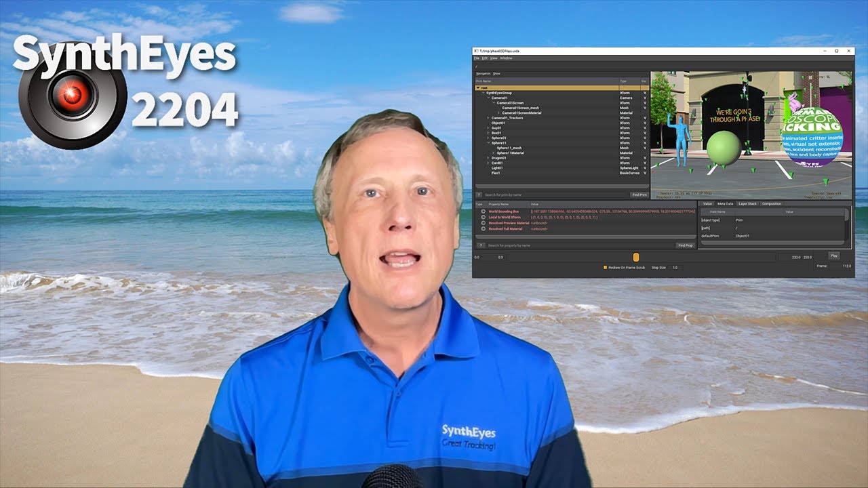
Task: Switch to the Value tab
Action: [x=707, y=203]
